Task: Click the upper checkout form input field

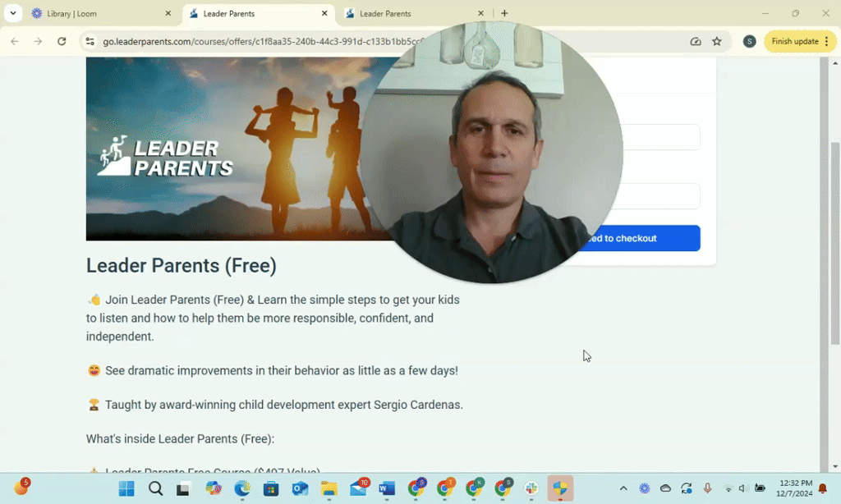Action: (x=661, y=137)
